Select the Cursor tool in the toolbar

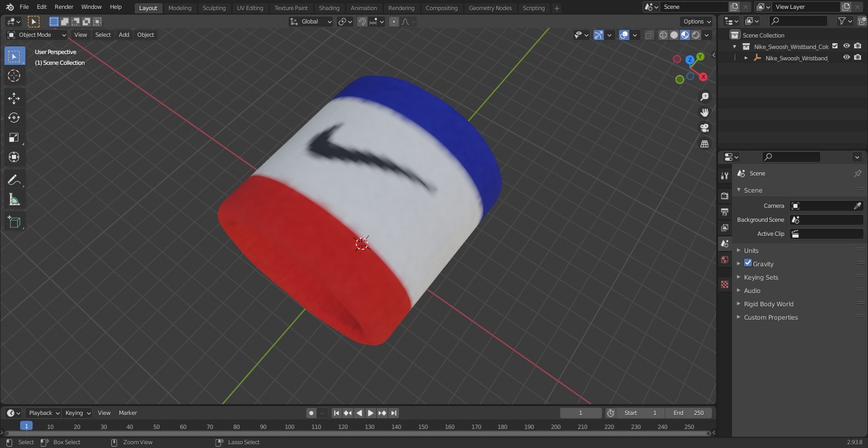click(x=14, y=76)
